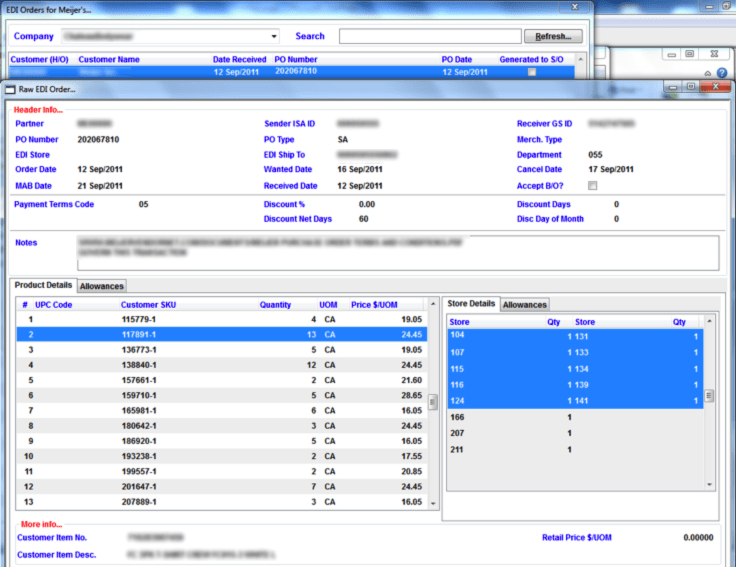Check the Generated to S/O checkbox
The image size is (736, 567).
point(532,72)
